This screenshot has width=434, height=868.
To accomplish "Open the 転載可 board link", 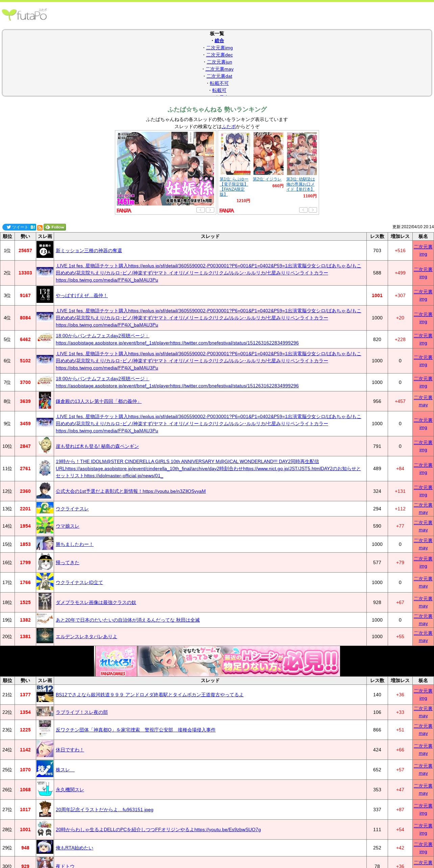I will (x=219, y=90).
